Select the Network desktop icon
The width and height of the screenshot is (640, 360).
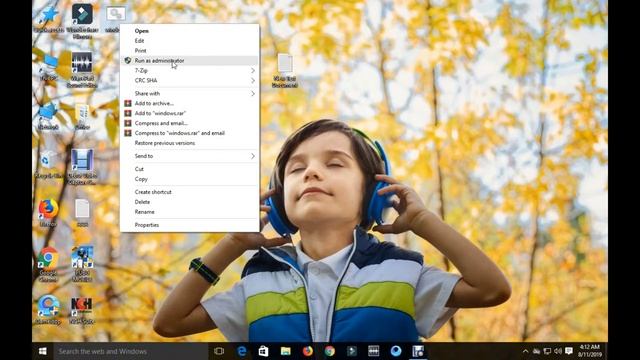coord(49,116)
